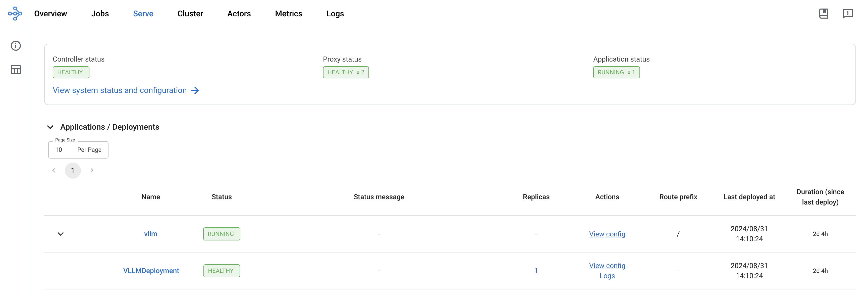Click the info icon in sidebar
Viewport: 868px width, 302px height.
point(16,45)
